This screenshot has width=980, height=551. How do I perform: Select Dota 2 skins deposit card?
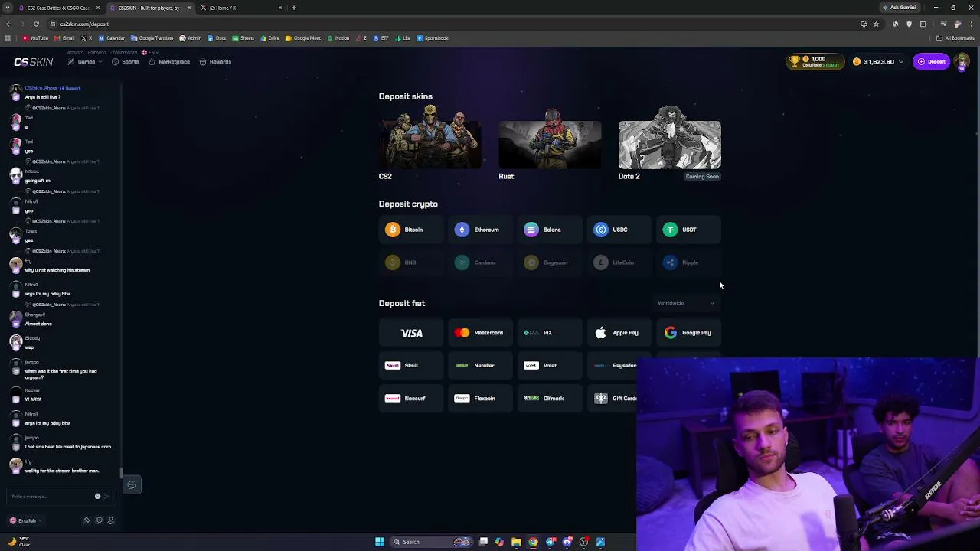pyautogui.click(x=669, y=144)
